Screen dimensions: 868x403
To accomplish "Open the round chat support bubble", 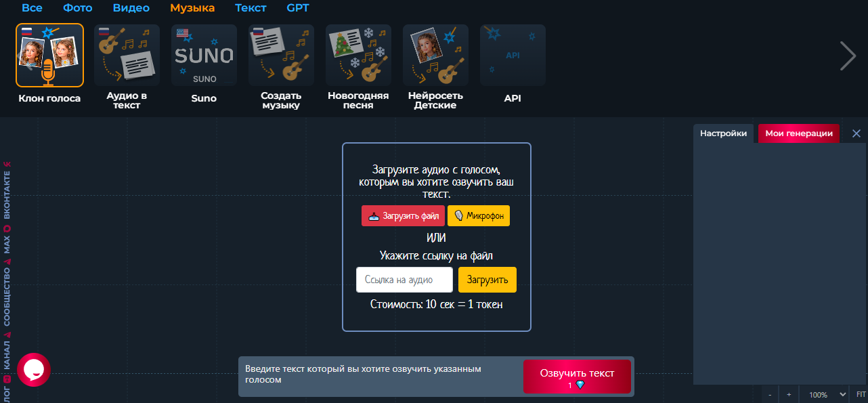I will (x=34, y=370).
